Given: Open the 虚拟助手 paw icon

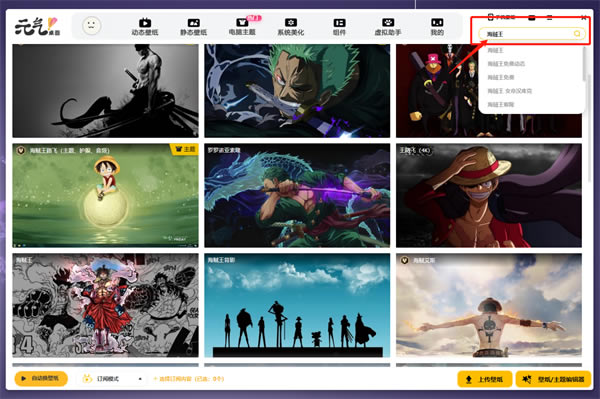Looking at the screenshot, I should click(x=388, y=23).
